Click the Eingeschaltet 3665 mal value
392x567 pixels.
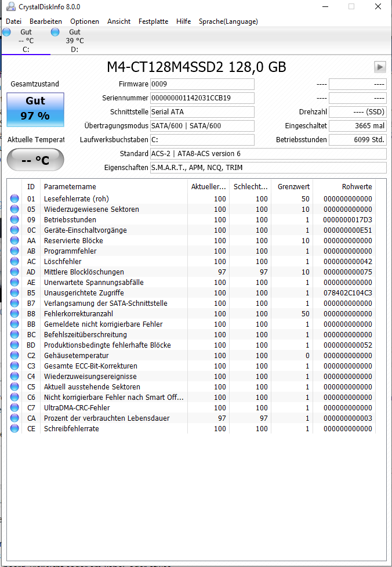[x=358, y=126]
